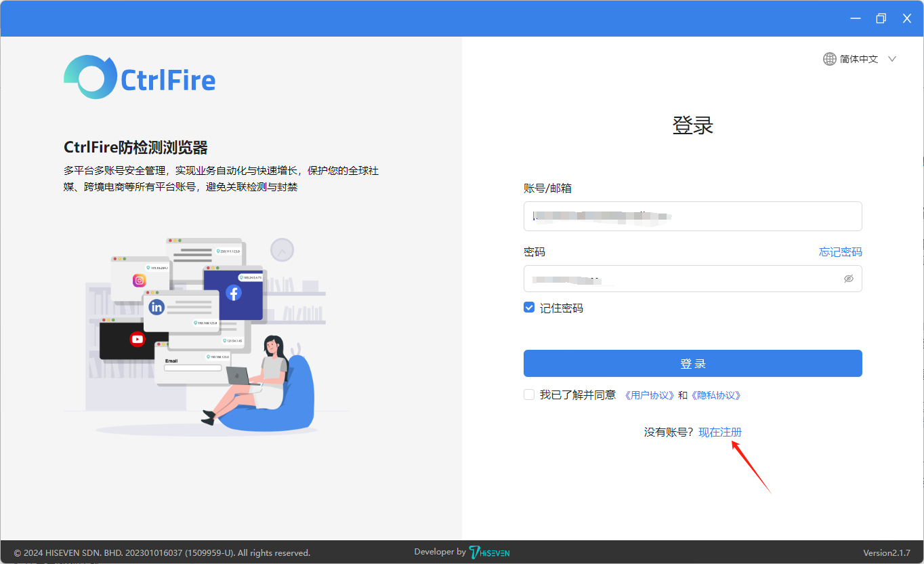924x564 pixels.
Task: Click the HISEVEN copyright notice text
Action: tap(162, 553)
